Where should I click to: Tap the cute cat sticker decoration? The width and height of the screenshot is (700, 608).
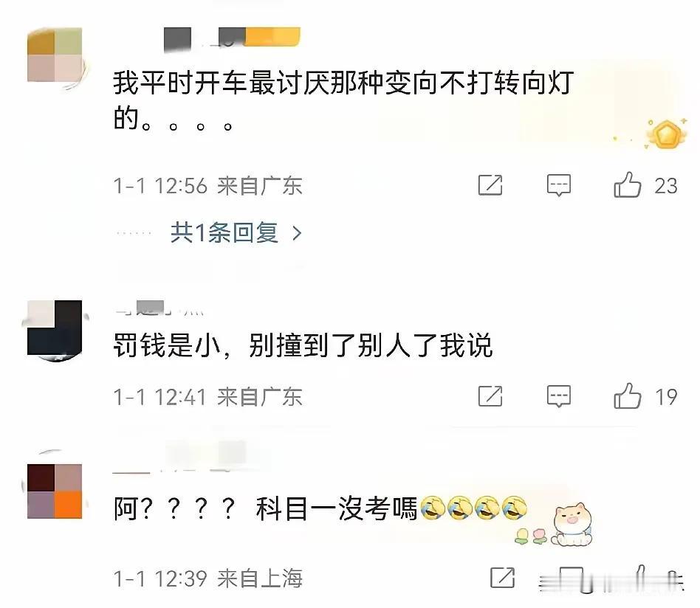pyautogui.click(x=572, y=524)
